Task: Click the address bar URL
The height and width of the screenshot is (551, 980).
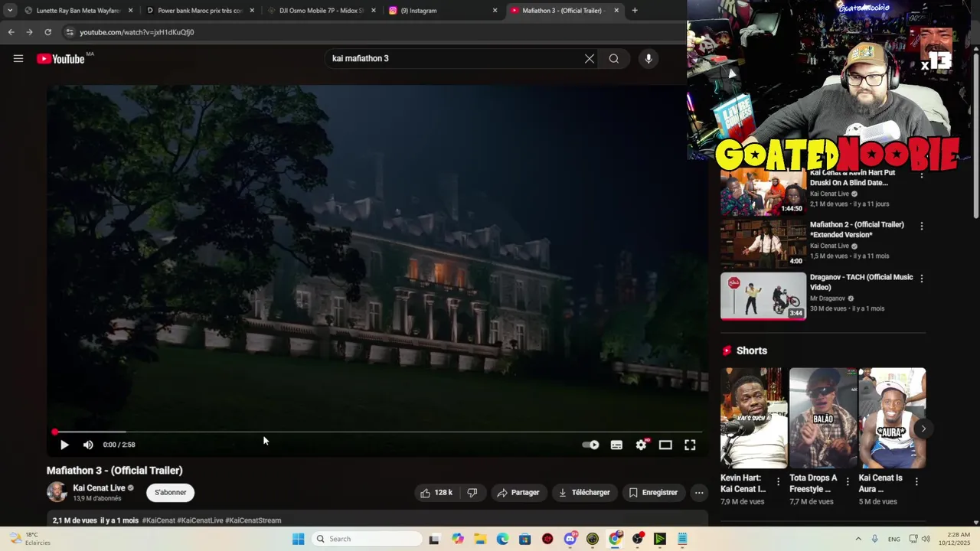Action: [137, 32]
